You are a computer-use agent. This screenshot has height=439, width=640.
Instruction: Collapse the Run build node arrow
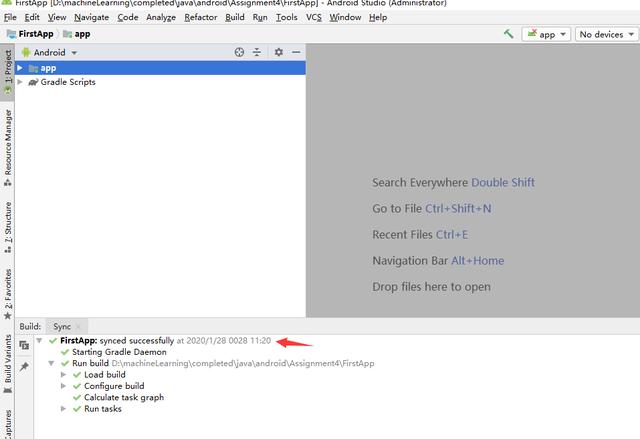pyautogui.click(x=51, y=363)
